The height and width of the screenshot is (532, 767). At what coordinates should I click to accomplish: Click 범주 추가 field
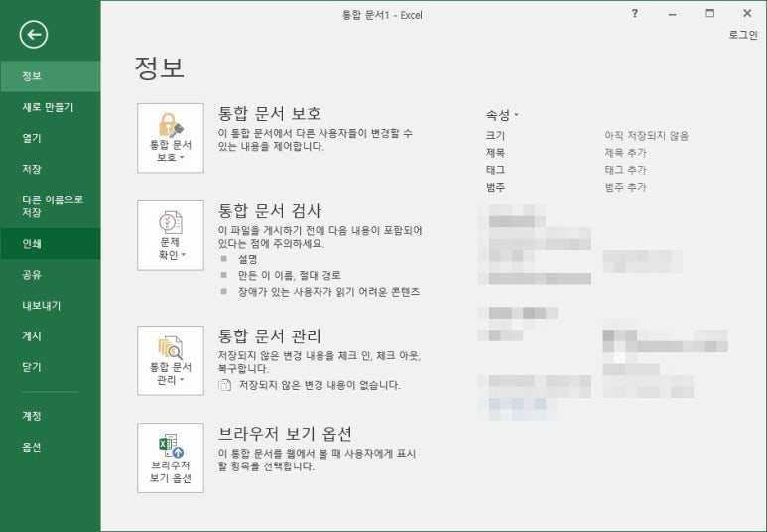tap(626, 187)
